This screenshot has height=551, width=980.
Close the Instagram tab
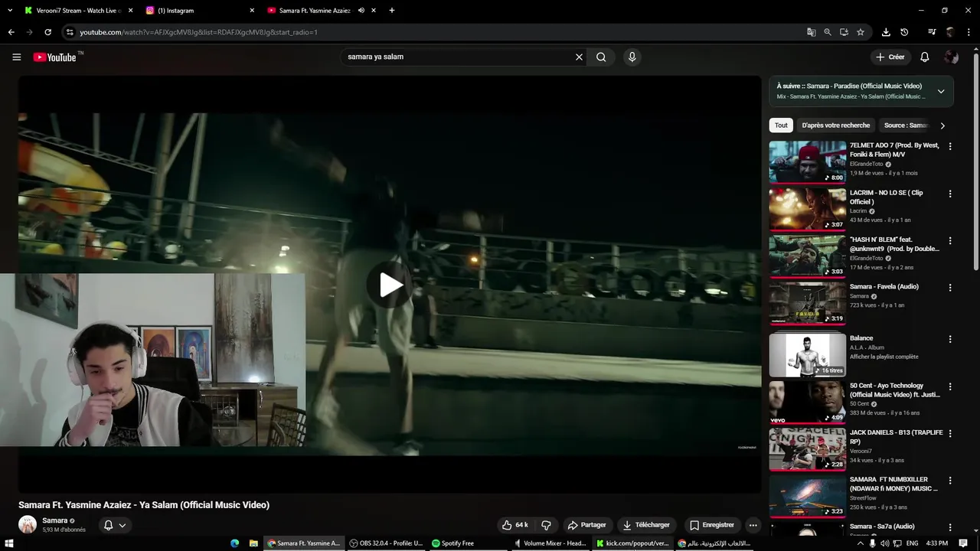252,11
